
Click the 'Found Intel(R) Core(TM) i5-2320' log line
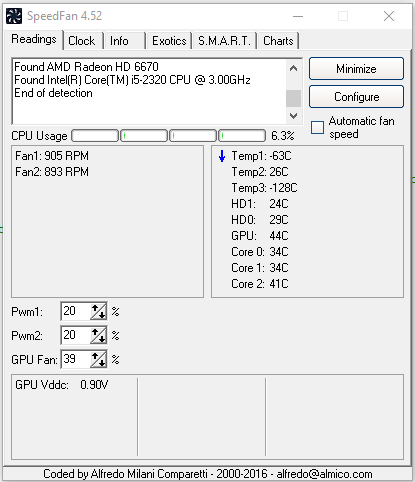[132, 80]
